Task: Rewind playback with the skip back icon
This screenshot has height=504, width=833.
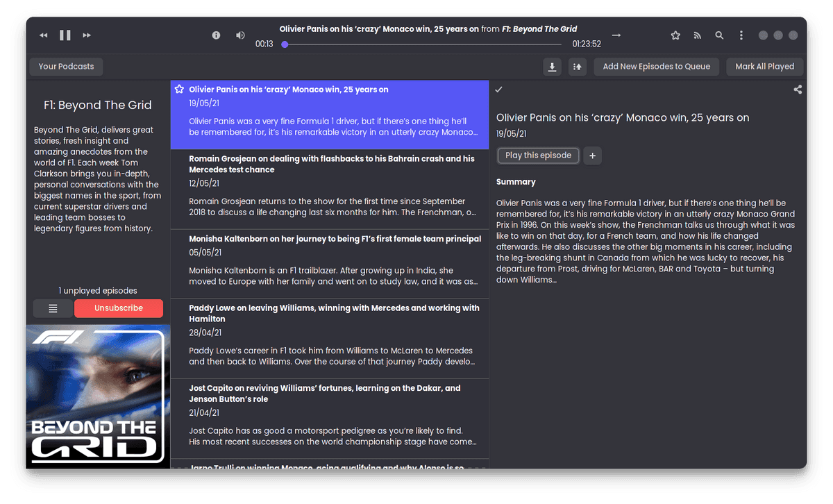Action: (x=44, y=35)
